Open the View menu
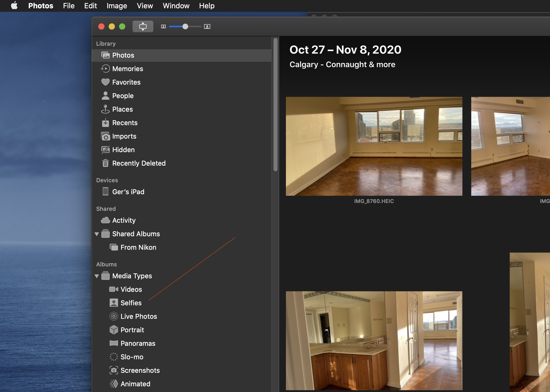The image size is (550, 392). 145,6
